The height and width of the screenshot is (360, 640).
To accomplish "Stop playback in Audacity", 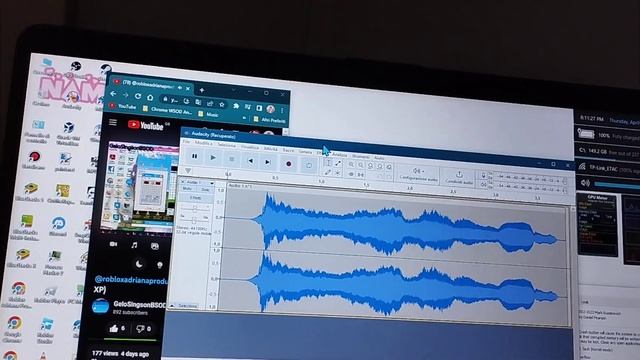I will (x=231, y=159).
